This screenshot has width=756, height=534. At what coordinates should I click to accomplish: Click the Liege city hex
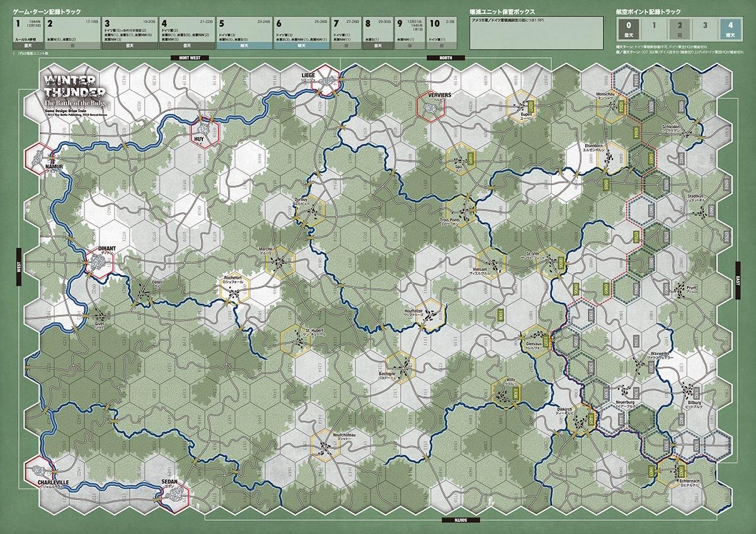click(x=324, y=82)
